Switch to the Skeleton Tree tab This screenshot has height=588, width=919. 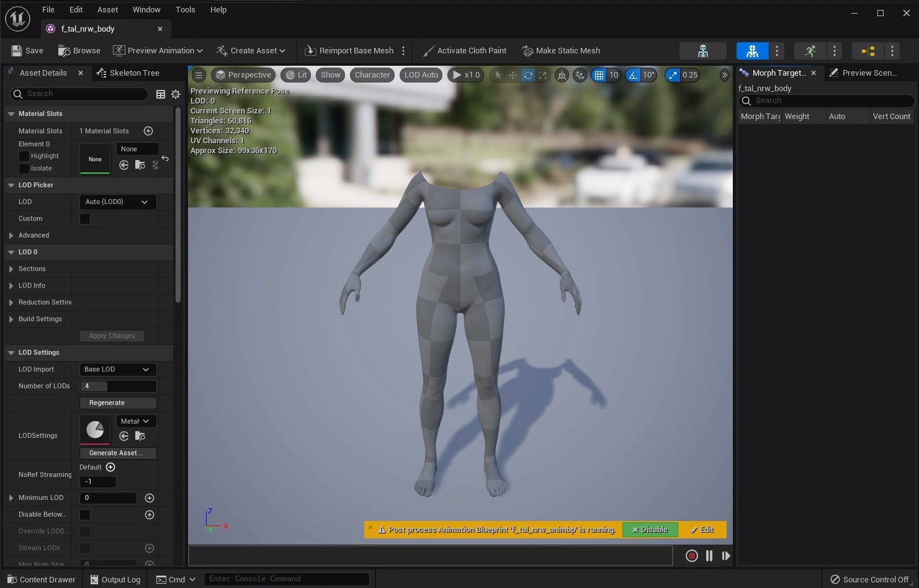(x=128, y=73)
